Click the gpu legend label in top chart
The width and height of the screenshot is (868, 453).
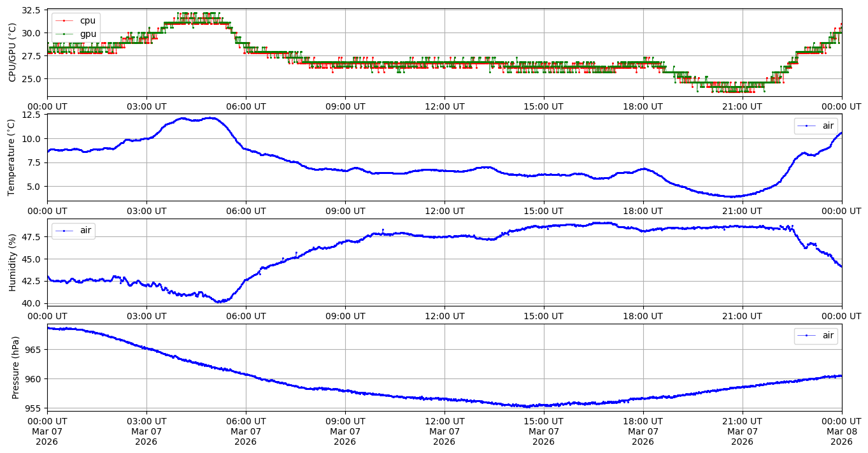88,34
